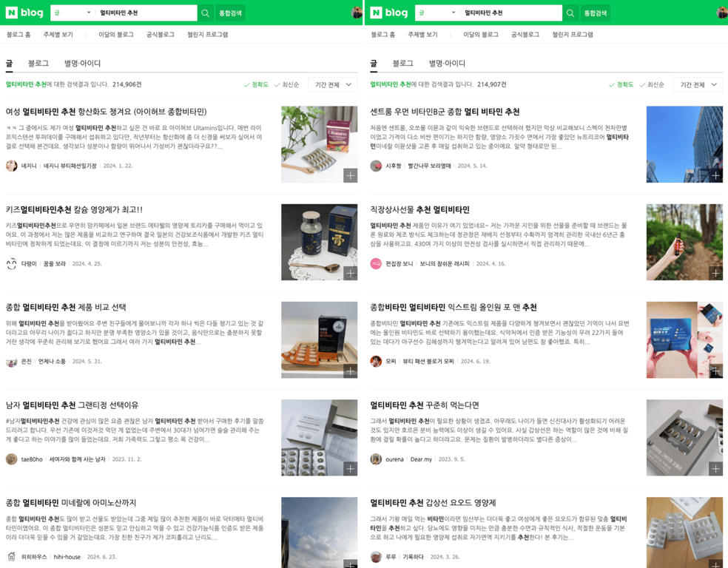Open post 종합 멀티비타민 미네랄에 아미노산까지
The image size is (728, 568).
click(x=71, y=503)
